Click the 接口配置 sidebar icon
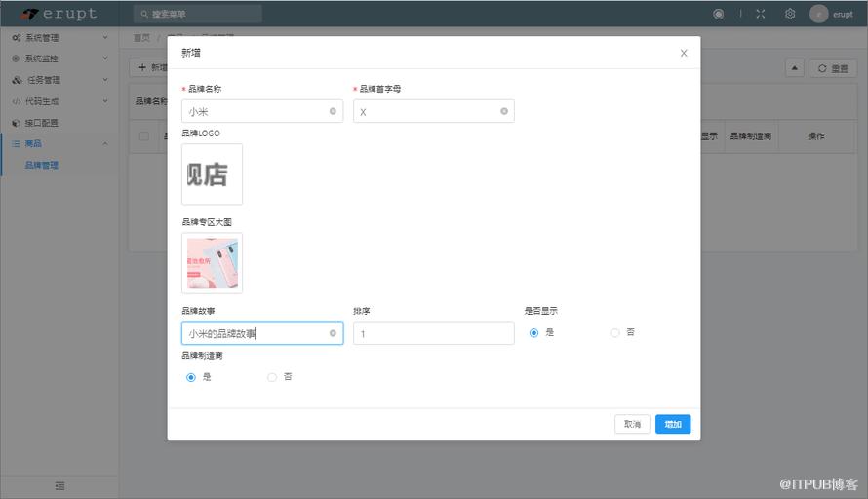The image size is (868, 499). [x=16, y=123]
